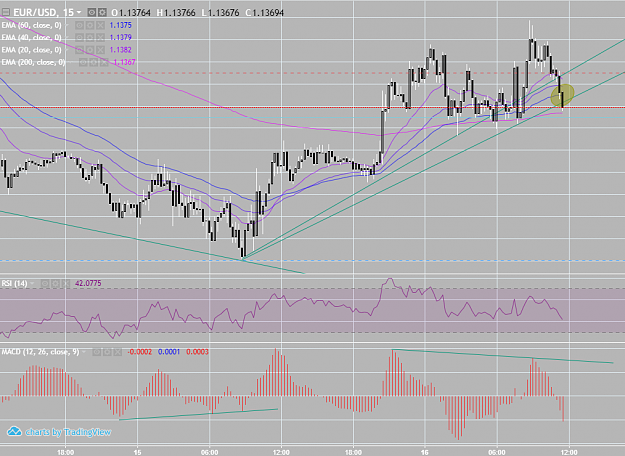
Task: Expand the arrow next to RSI (14)
Action: pos(32,283)
